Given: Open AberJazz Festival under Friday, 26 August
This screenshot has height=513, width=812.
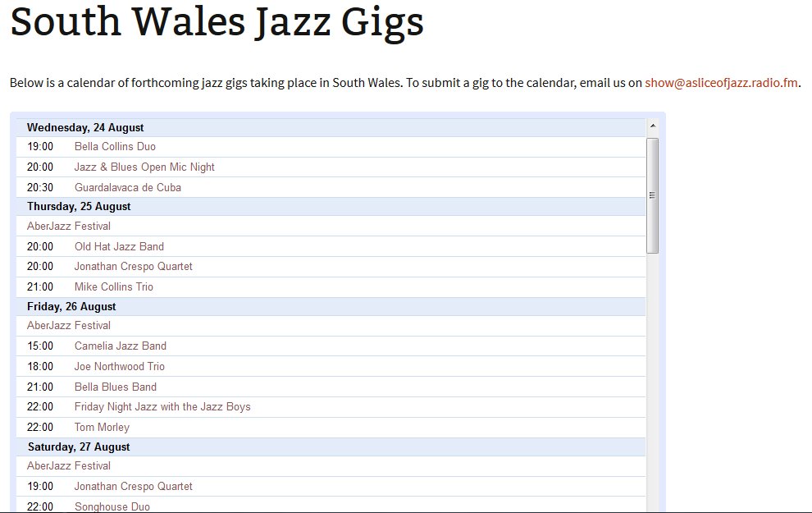Looking at the screenshot, I should click(69, 325).
